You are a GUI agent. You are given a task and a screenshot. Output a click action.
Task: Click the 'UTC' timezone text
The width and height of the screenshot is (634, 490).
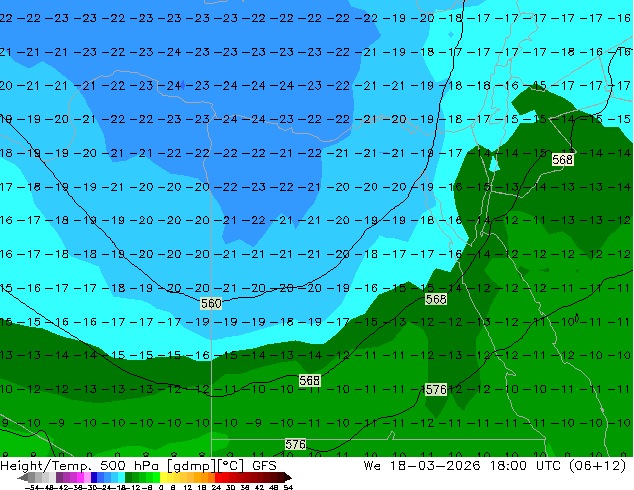click(548, 466)
